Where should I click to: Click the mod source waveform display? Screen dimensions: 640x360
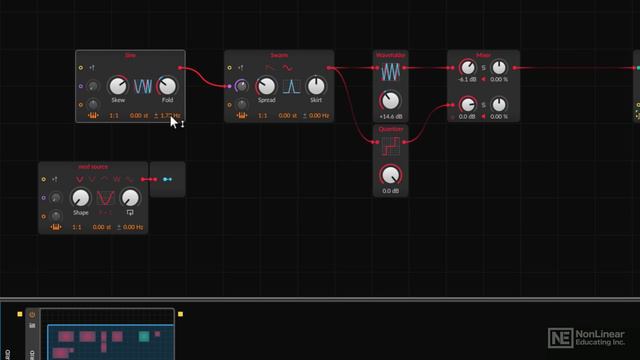(105, 198)
